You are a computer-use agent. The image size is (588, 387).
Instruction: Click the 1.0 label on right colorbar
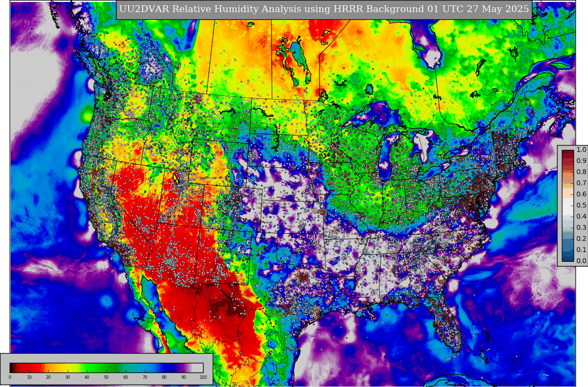coord(581,150)
